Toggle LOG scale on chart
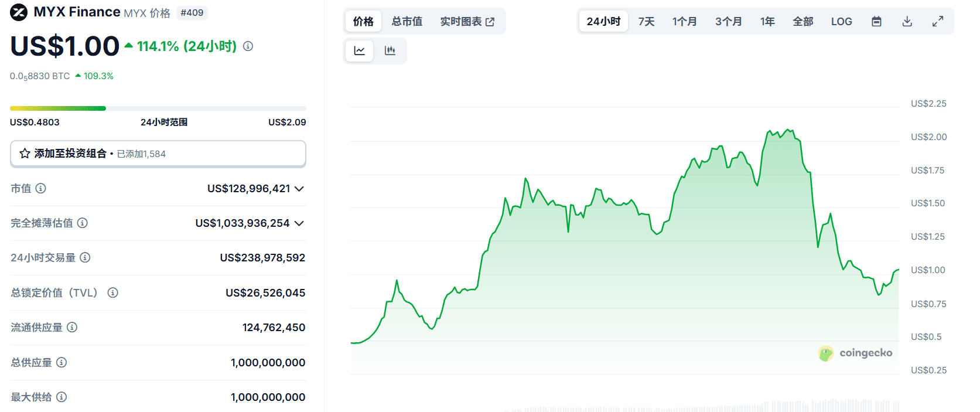980x412 pixels. [841, 22]
